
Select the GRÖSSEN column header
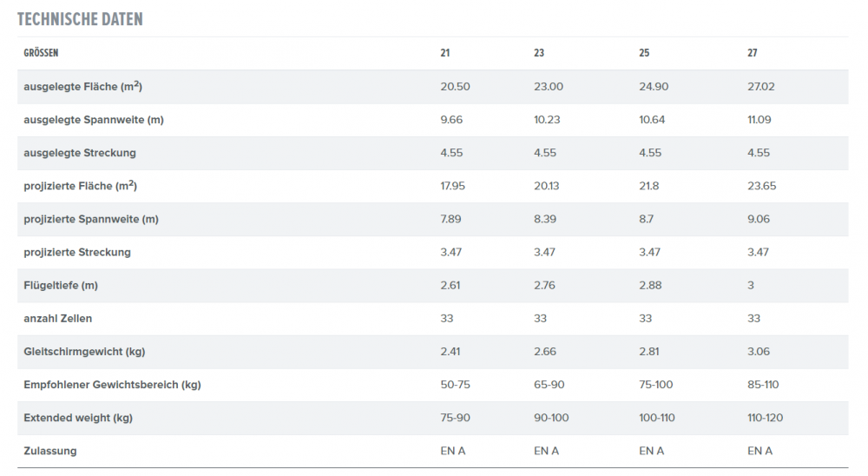click(x=41, y=53)
